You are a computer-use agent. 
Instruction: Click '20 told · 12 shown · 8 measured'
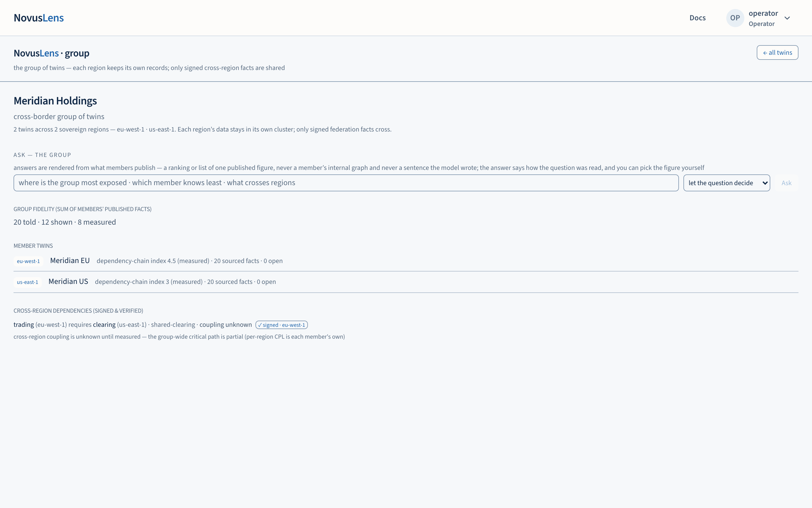tap(65, 222)
